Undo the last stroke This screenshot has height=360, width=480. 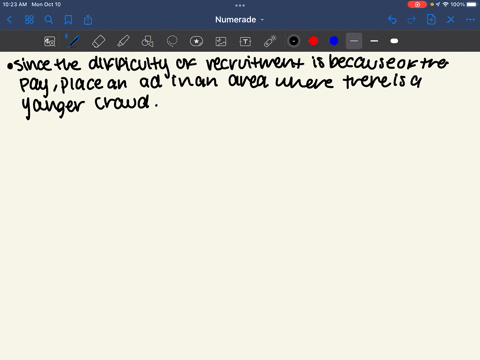click(392, 20)
